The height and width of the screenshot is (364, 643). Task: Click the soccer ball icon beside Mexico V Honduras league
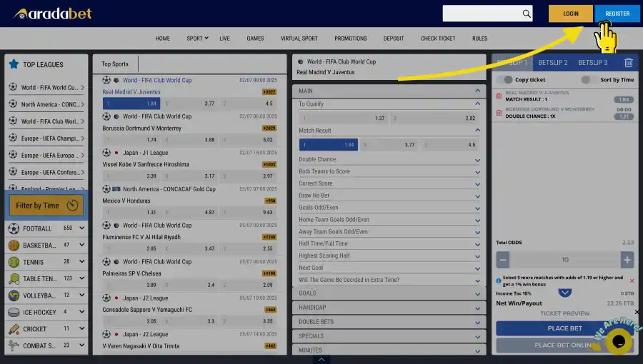106,188
